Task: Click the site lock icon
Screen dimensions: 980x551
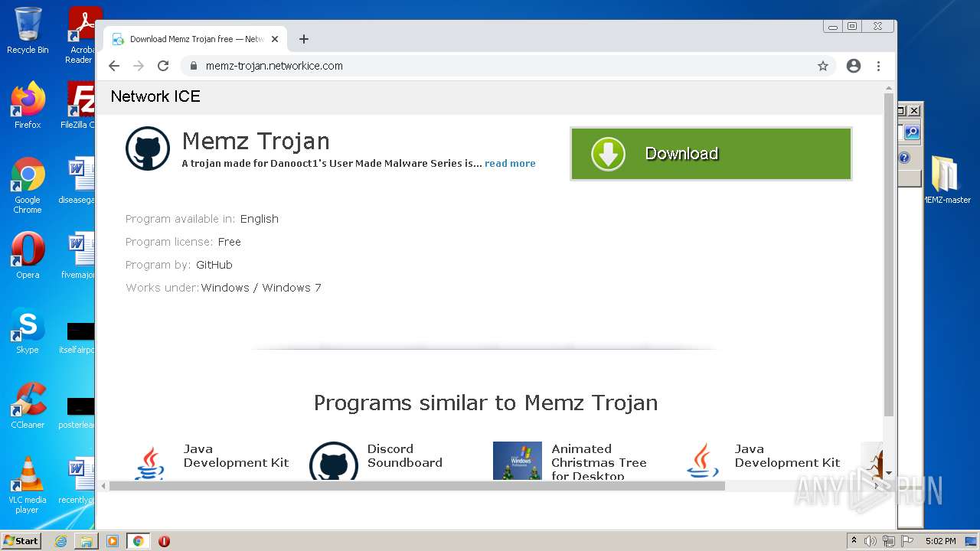Action: pos(194,66)
